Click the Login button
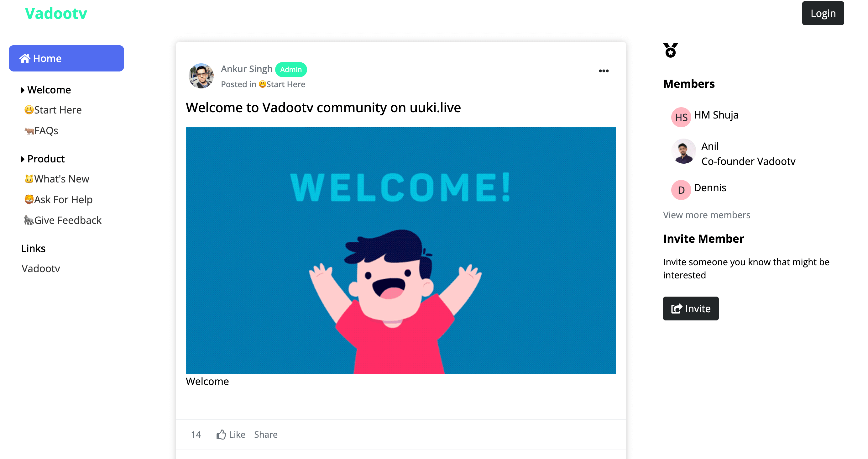Screen dimensions: 868x459 click(823, 13)
